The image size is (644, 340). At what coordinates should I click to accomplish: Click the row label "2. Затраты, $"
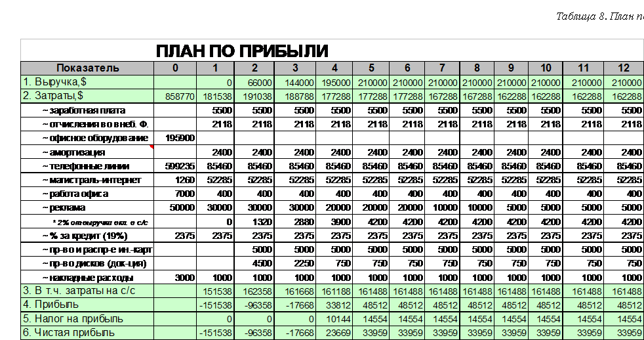53,96
